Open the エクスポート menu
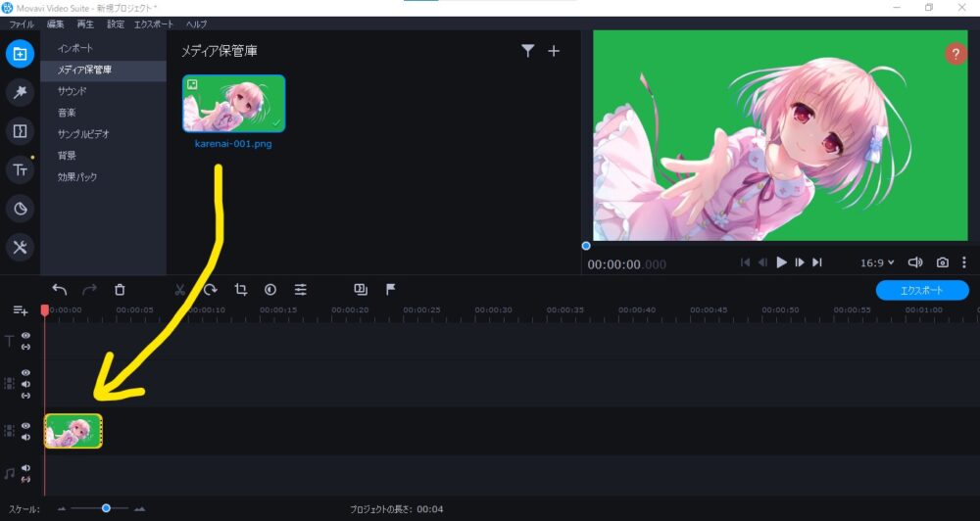 click(154, 24)
